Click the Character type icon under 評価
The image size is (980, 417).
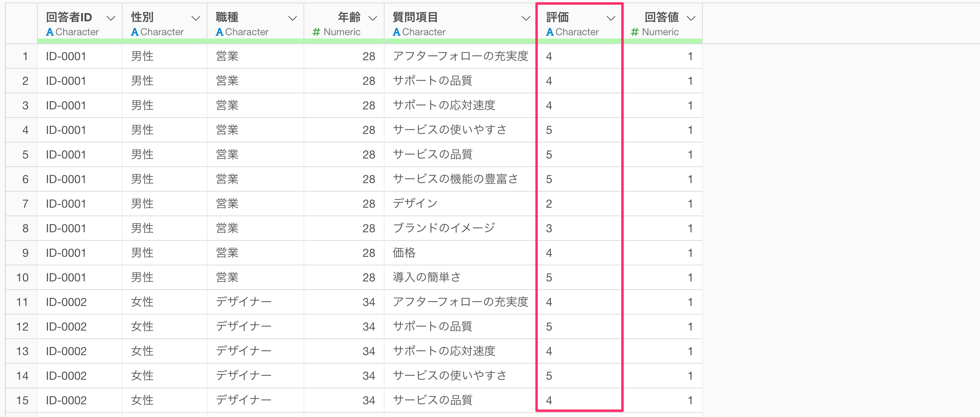(x=550, y=32)
